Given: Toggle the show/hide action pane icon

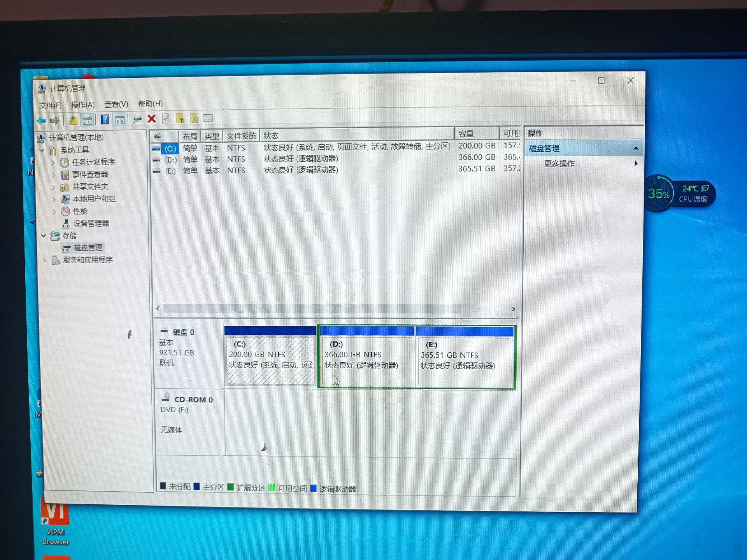Looking at the screenshot, I should [120, 119].
